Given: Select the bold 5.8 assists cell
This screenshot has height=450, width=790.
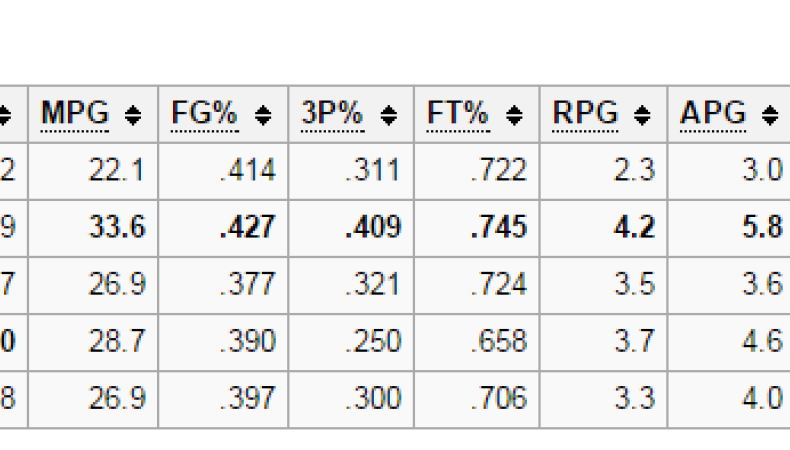Looking at the screenshot, I should click(762, 228).
